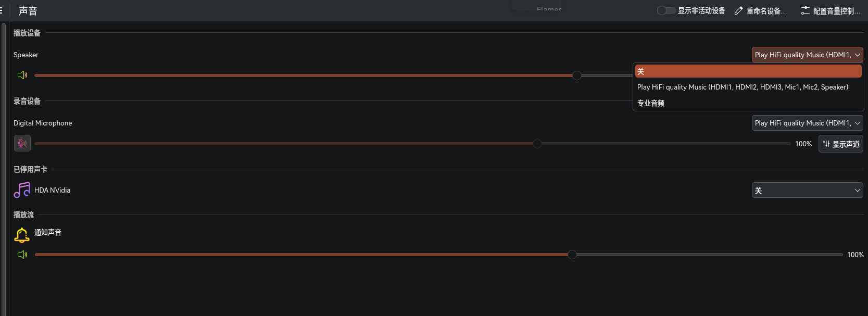The image size is (868, 316).
Task: Open the Speaker profile dropdown
Action: (x=807, y=55)
